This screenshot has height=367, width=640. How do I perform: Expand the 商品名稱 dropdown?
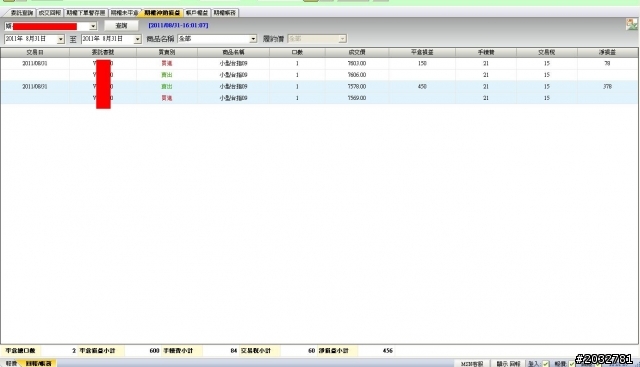coord(253,39)
